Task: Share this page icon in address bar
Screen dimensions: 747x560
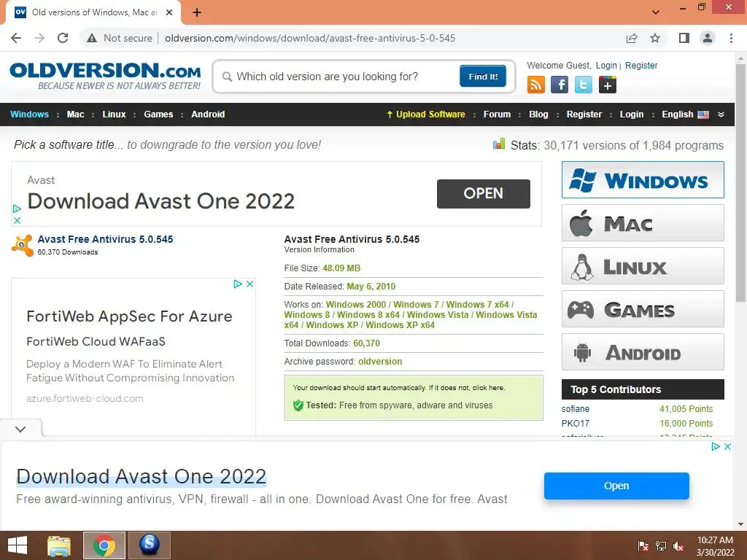Action: pos(632,38)
